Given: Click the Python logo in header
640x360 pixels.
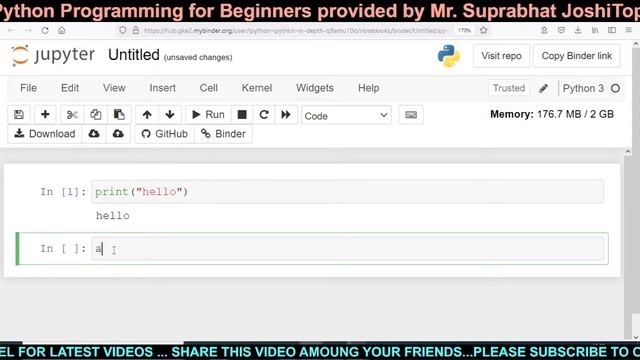Looking at the screenshot, I should click(x=449, y=56).
